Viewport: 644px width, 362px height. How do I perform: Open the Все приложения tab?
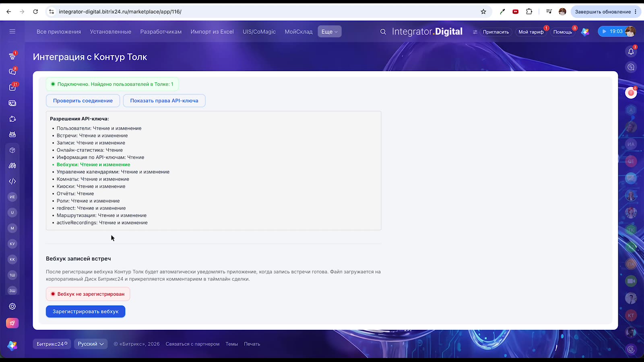[x=59, y=32]
